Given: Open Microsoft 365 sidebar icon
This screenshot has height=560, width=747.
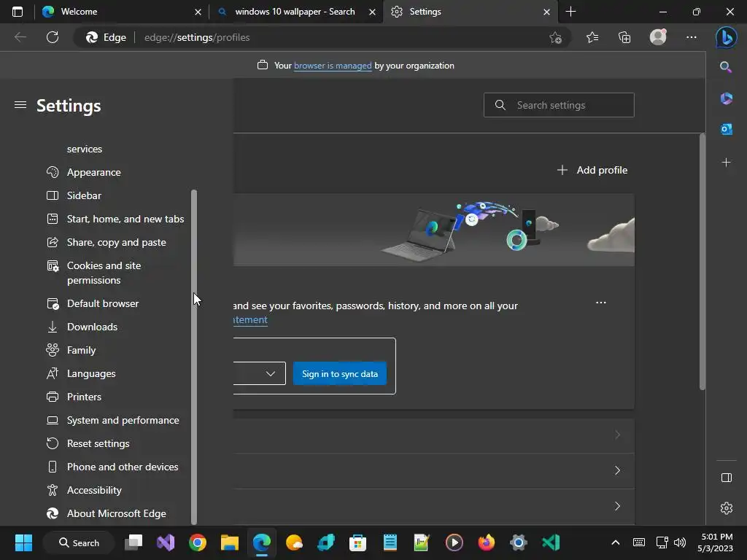Looking at the screenshot, I should point(726,98).
